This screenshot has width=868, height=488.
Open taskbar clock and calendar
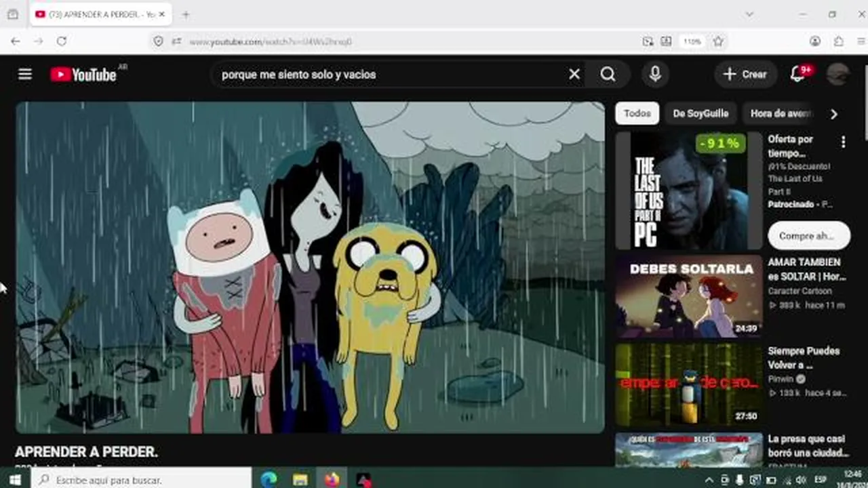point(853,479)
